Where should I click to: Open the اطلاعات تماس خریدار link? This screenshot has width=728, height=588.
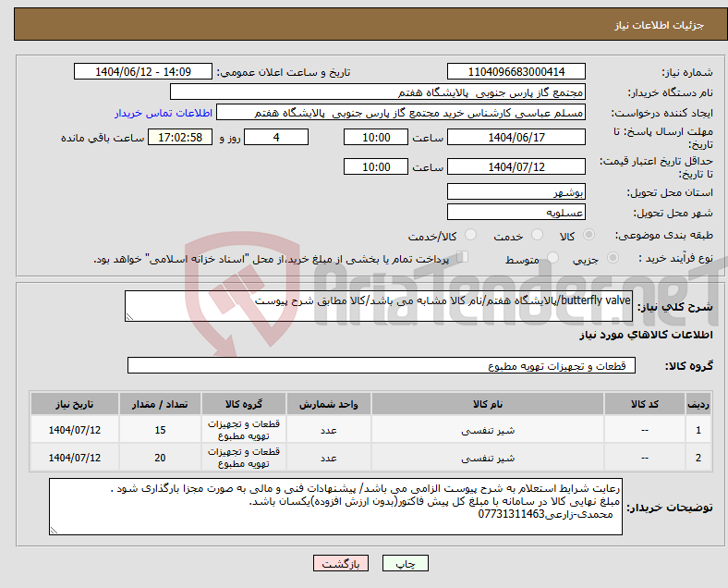click(164, 113)
